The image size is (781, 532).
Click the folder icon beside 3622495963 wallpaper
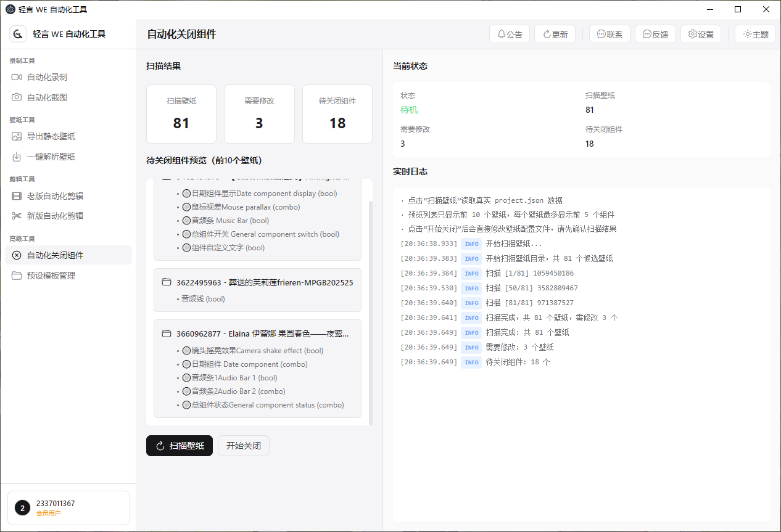166,282
